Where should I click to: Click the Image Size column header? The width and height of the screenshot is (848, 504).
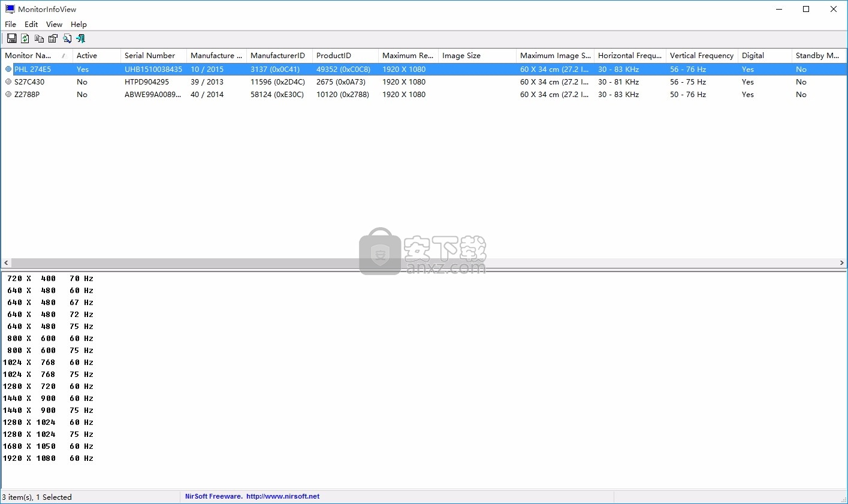pyautogui.click(x=477, y=55)
